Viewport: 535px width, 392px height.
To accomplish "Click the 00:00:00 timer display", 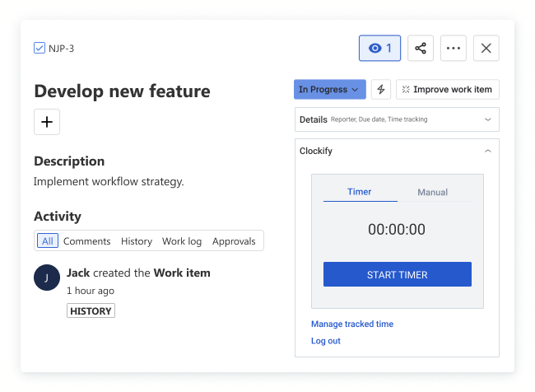I will pyautogui.click(x=397, y=230).
